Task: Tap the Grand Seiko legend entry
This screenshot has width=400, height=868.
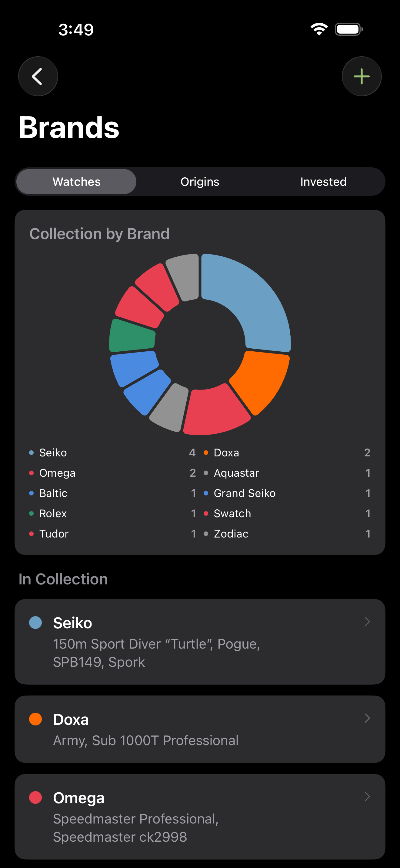Action: pos(245,493)
